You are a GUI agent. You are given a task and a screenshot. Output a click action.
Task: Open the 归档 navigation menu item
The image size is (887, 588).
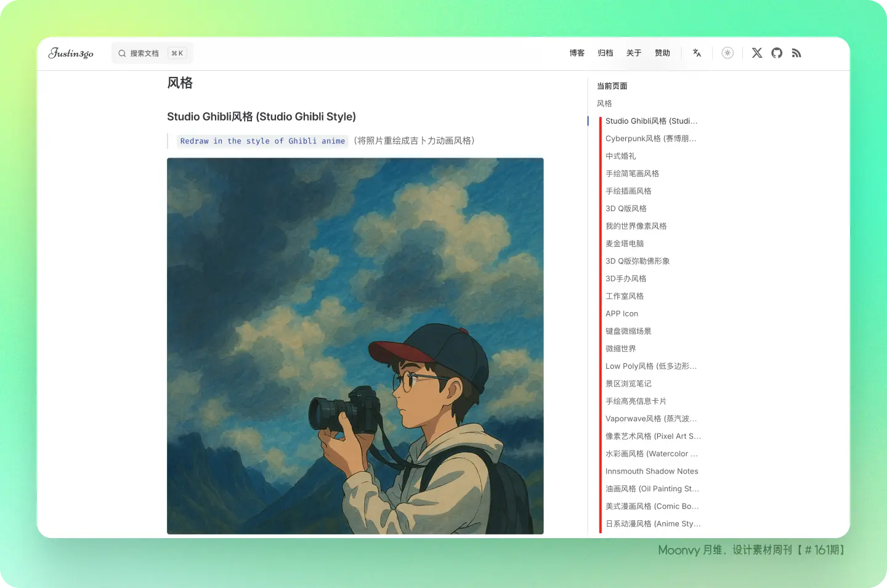pos(606,53)
